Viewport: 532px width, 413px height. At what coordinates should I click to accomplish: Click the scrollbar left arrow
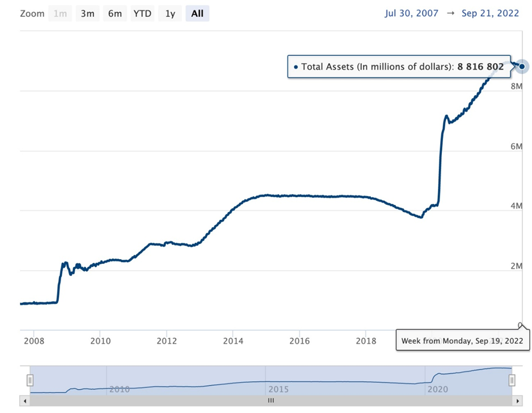click(x=25, y=400)
